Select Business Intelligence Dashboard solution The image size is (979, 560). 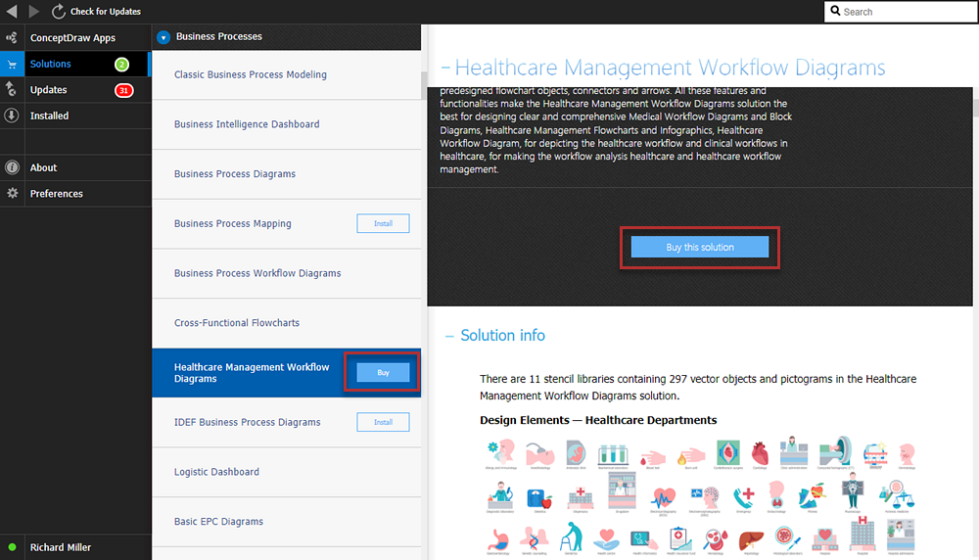click(x=287, y=124)
